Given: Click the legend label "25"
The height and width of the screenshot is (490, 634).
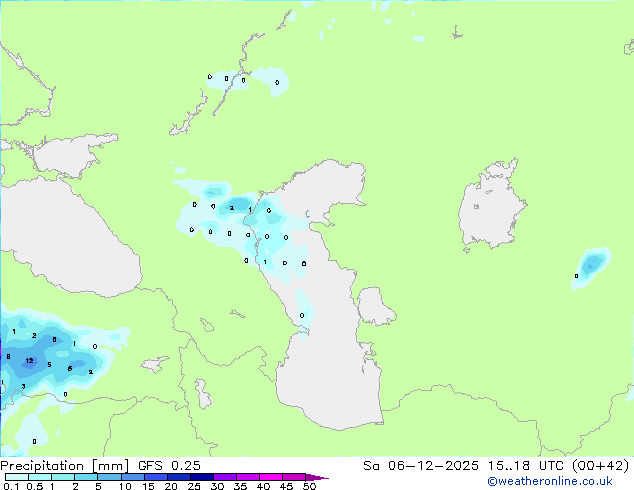Looking at the screenshot, I should pyautogui.click(x=194, y=486).
